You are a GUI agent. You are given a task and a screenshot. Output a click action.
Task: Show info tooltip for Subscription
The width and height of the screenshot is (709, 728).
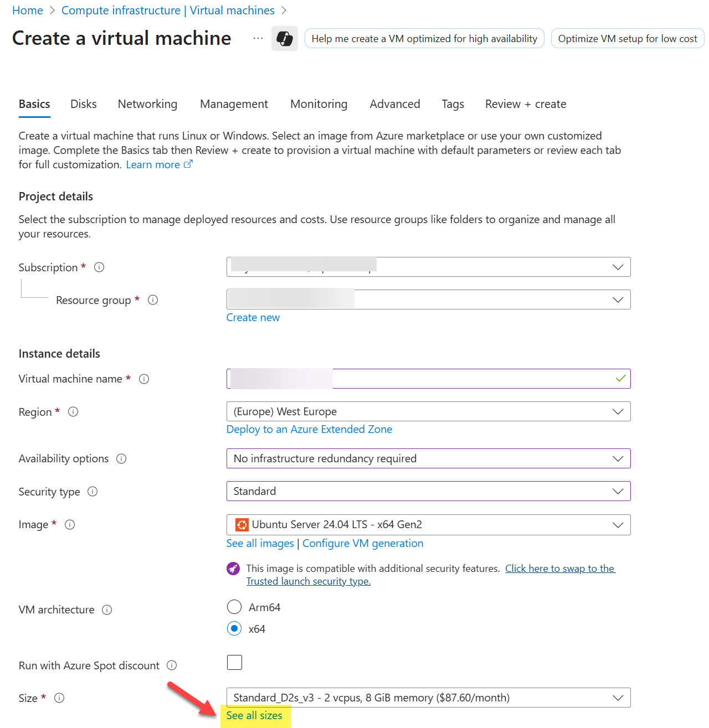point(99,267)
